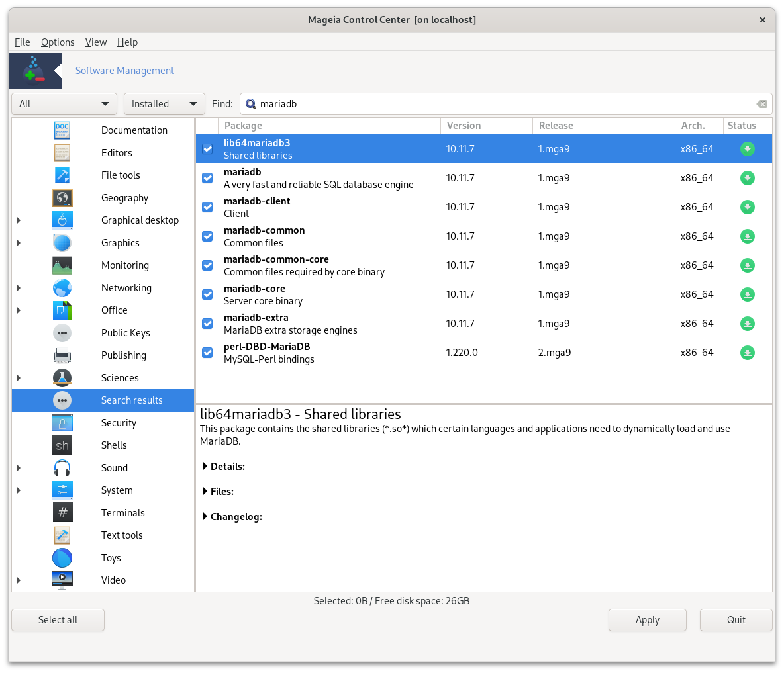The height and width of the screenshot is (673, 784).
Task: Open the Options menu
Action: click(58, 42)
